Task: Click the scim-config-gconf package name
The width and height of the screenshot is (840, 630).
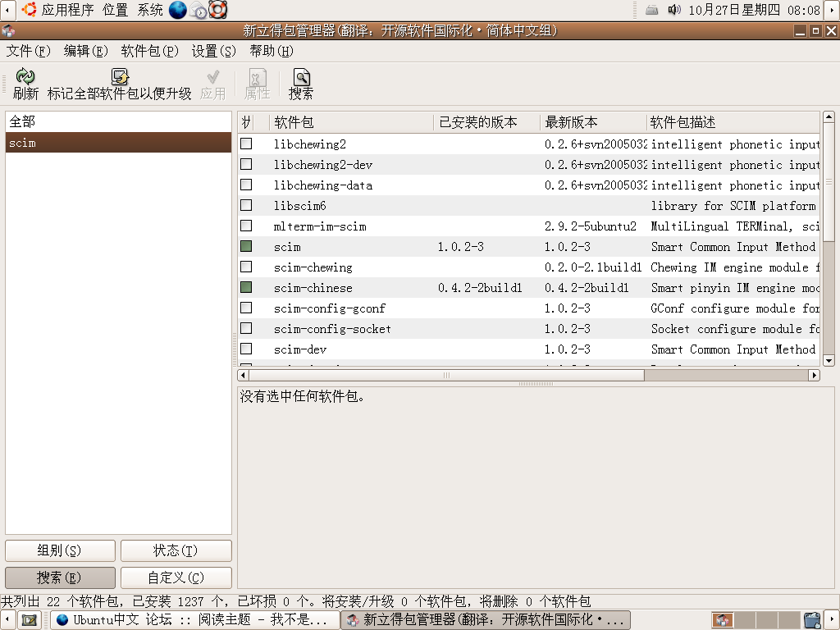Action: pos(330,308)
